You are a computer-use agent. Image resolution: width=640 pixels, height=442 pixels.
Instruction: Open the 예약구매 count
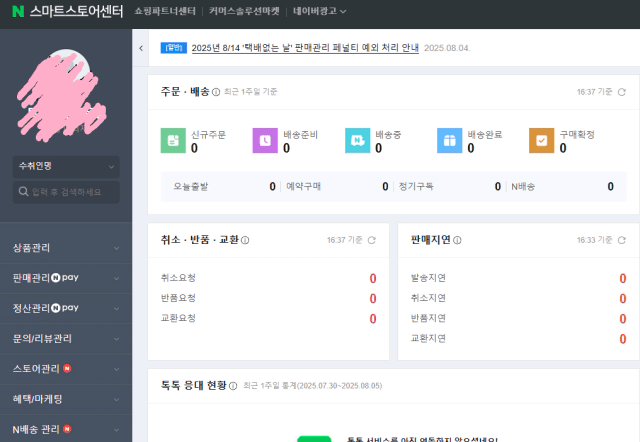pos(385,187)
